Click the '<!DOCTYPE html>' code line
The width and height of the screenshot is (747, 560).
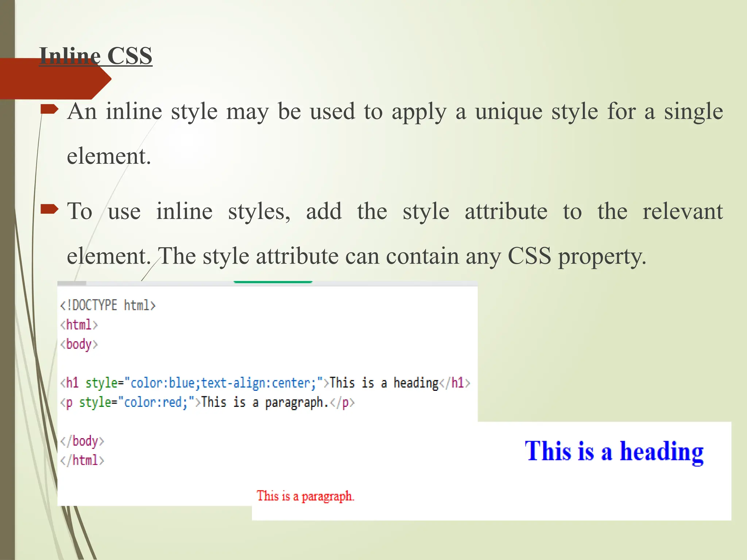click(x=108, y=305)
